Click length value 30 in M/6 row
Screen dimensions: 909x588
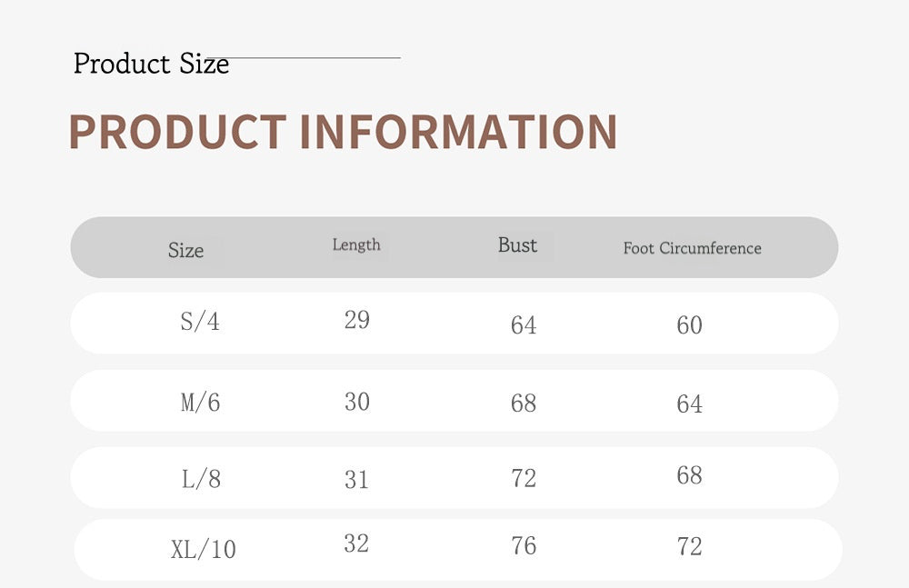coord(356,402)
